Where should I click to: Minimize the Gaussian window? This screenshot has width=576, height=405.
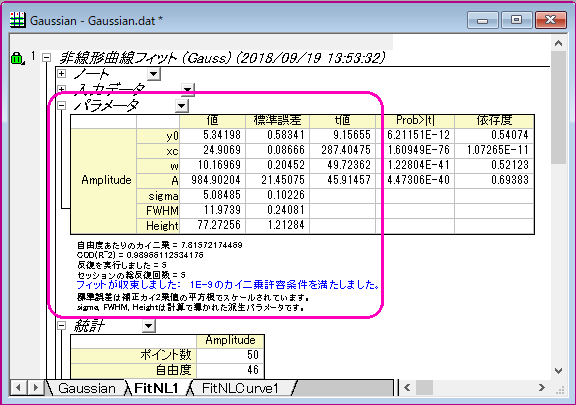(x=482, y=20)
